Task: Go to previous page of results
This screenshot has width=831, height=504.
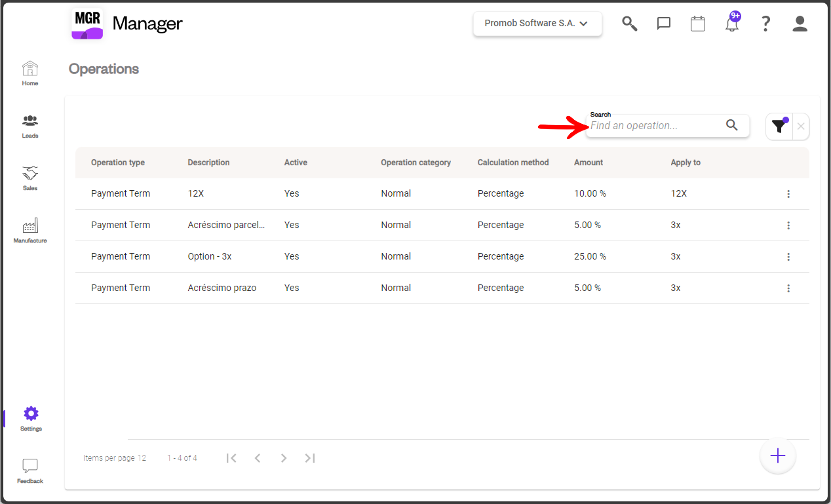Action: (x=258, y=458)
